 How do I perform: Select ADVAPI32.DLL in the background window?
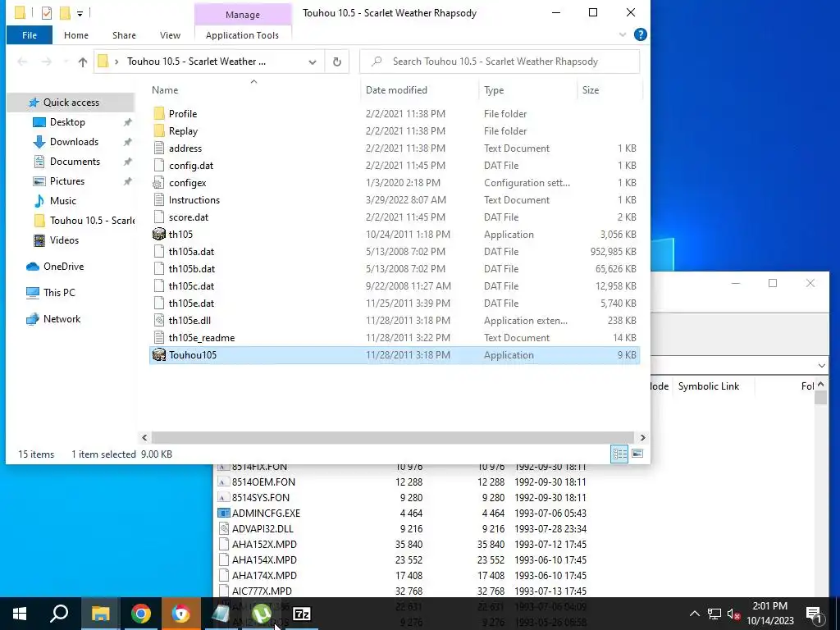[262, 529]
